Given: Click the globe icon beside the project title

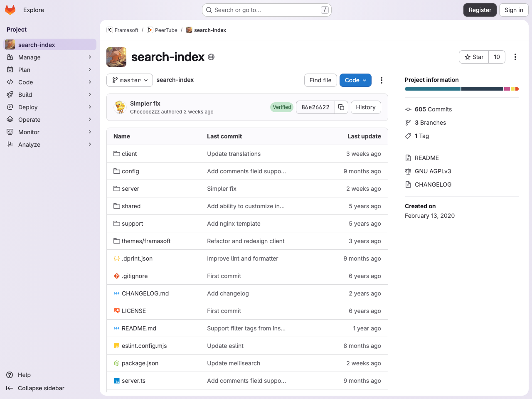Looking at the screenshot, I should [x=211, y=57].
